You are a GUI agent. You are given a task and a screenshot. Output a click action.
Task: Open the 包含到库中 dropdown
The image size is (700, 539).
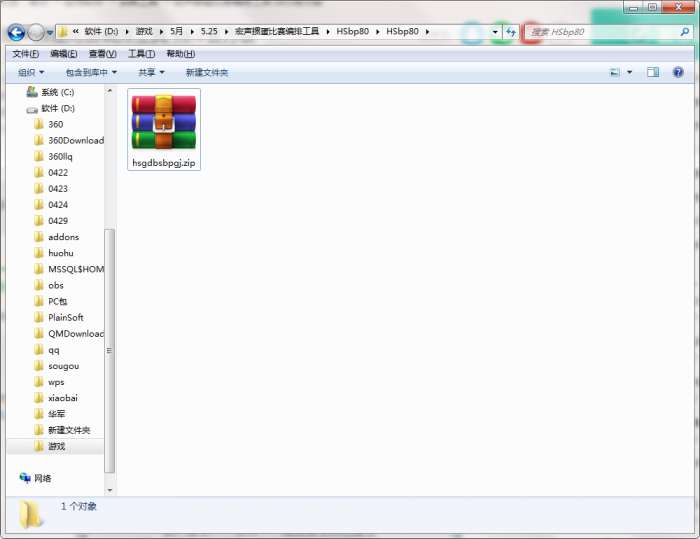pyautogui.click(x=91, y=72)
